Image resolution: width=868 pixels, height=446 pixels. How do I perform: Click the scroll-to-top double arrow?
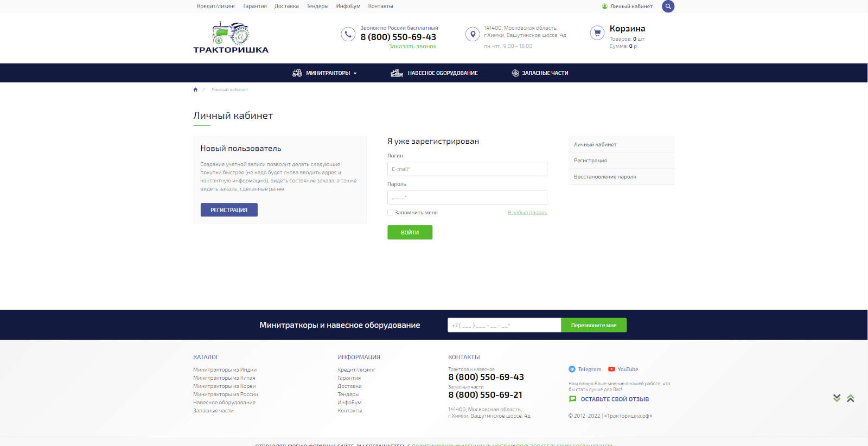(850, 398)
